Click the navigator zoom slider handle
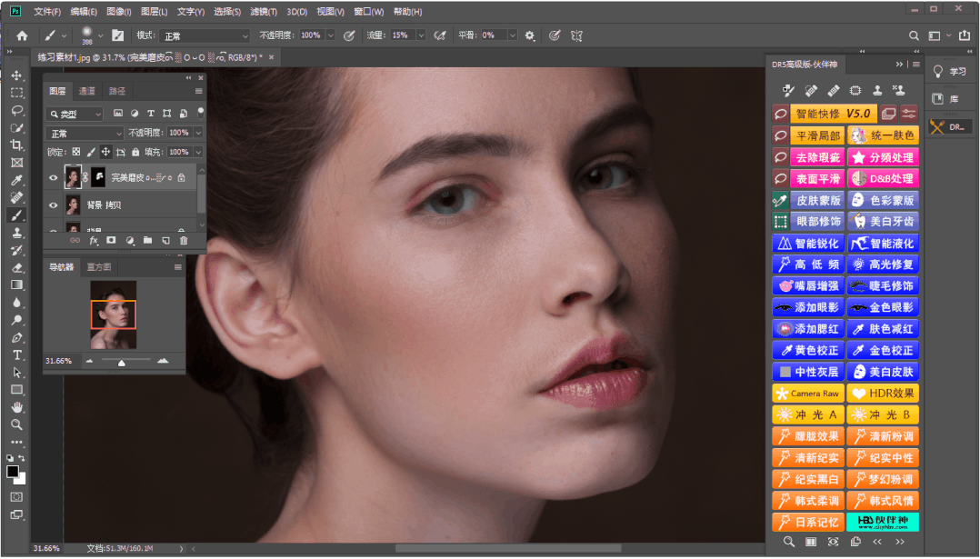980x559 pixels. (122, 362)
